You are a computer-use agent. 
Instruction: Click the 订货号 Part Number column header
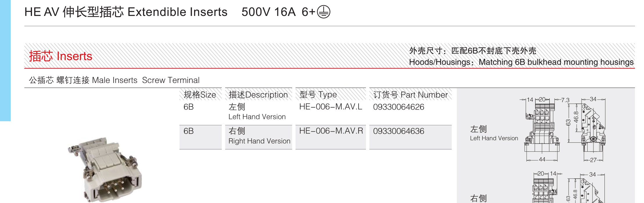pyautogui.click(x=410, y=94)
